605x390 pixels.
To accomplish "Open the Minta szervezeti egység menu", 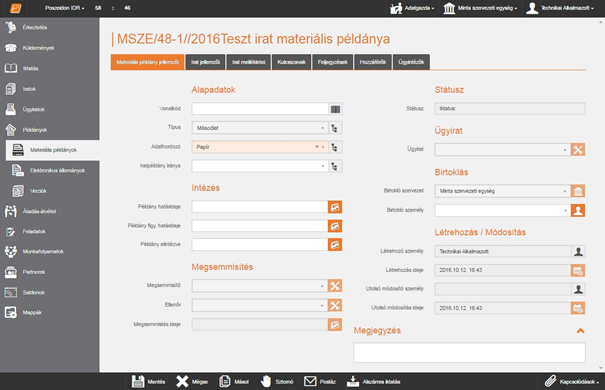I will 480,8.
